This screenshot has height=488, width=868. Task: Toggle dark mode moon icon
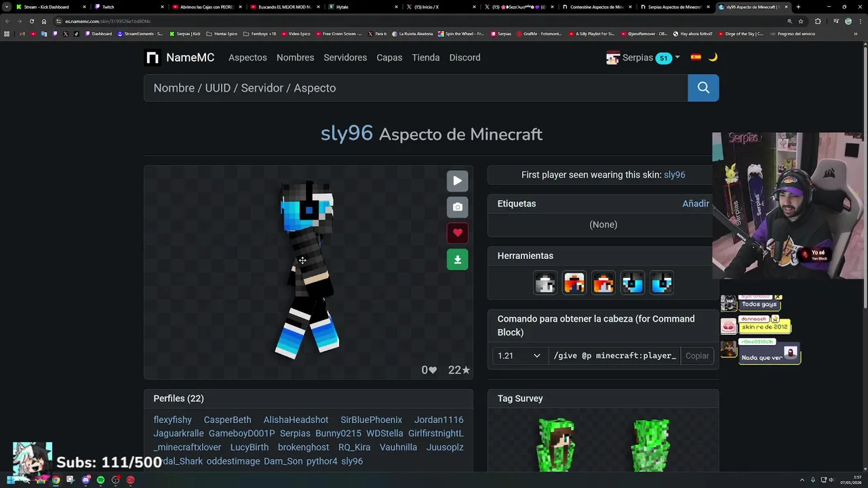(713, 58)
